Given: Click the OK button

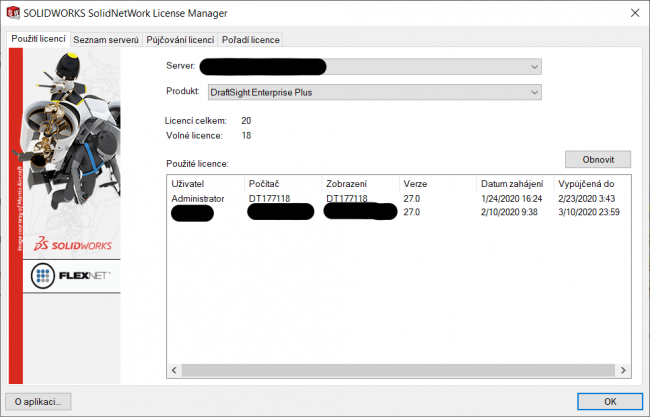Looking at the screenshot, I should [x=611, y=401].
